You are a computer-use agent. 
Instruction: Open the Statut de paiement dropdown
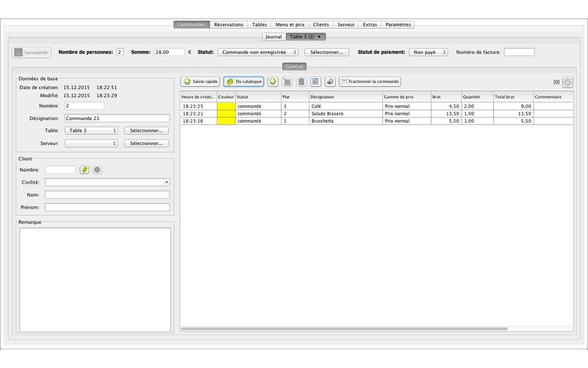[x=429, y=52]
